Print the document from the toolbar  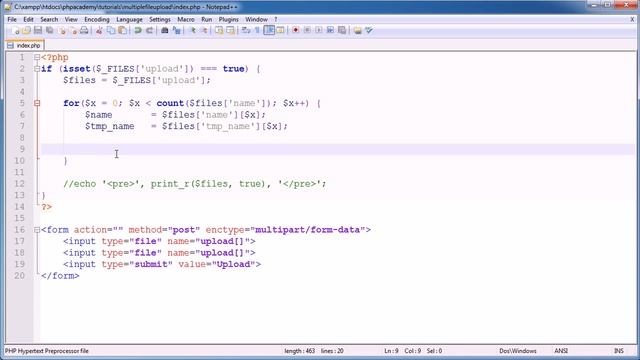[84, 30]
